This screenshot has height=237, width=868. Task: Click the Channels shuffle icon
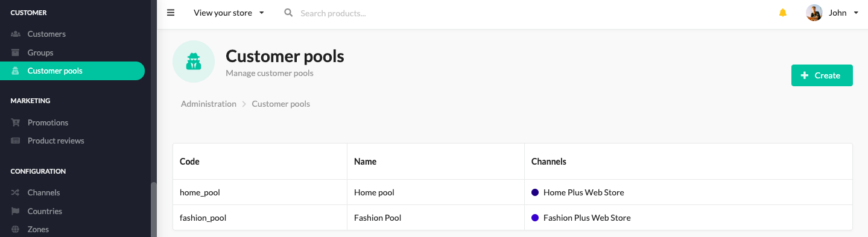16,192
